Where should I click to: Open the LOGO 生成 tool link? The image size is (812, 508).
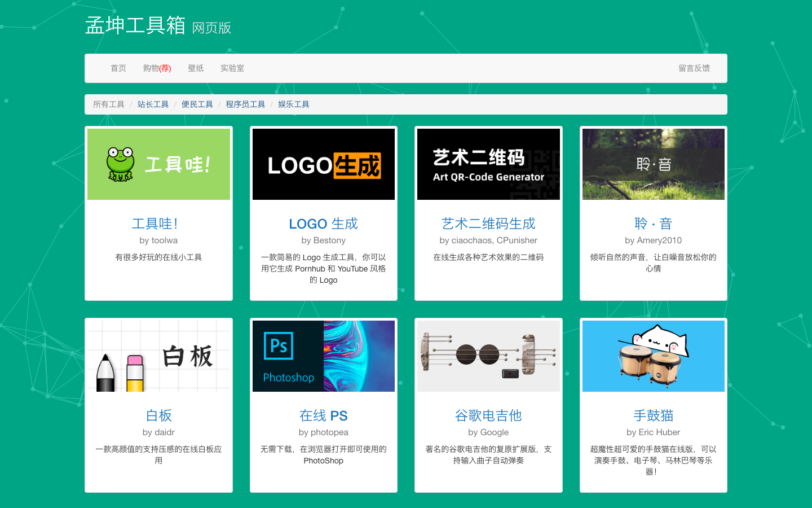(323, 224)
